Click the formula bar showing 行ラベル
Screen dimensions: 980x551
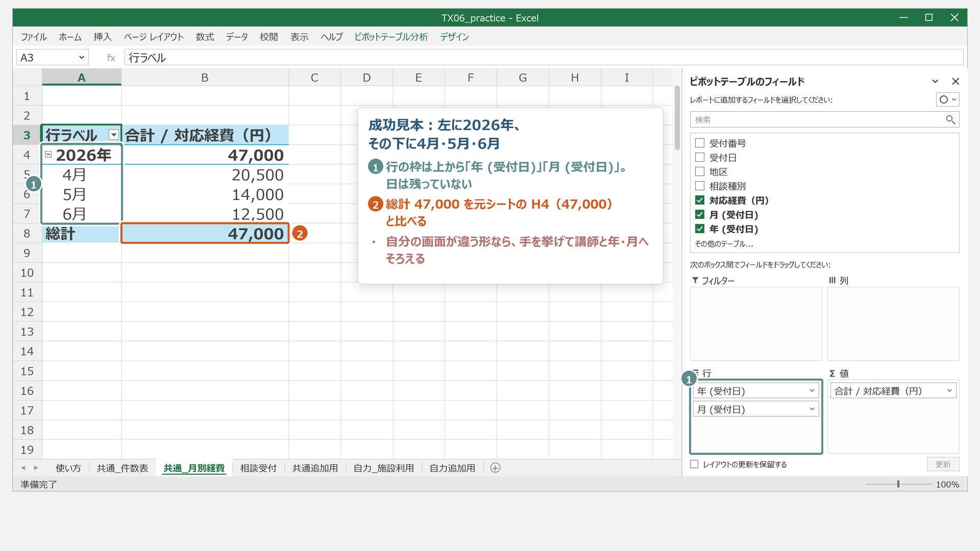tap(544, 58)
